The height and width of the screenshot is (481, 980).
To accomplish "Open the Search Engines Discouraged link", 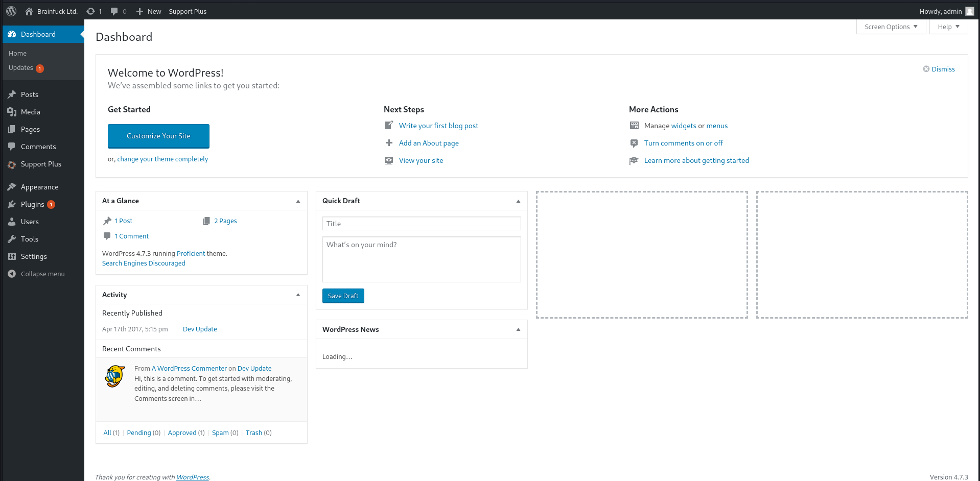I will pos(144,263).
